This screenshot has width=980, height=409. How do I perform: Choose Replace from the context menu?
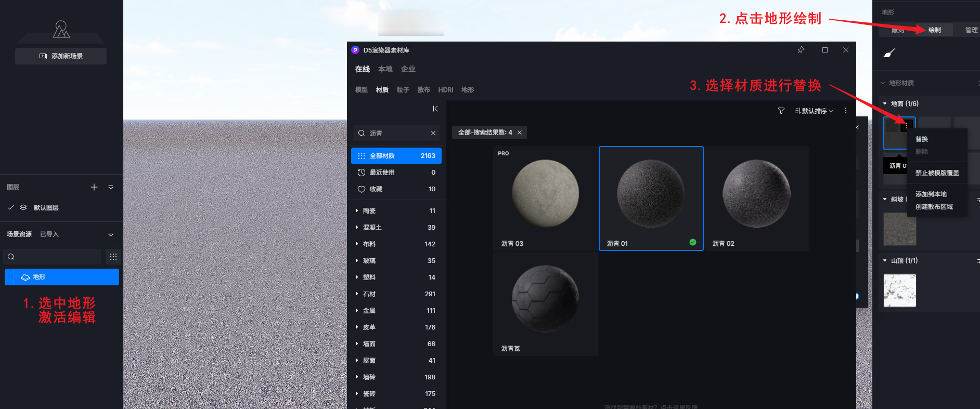click(921, 139)
